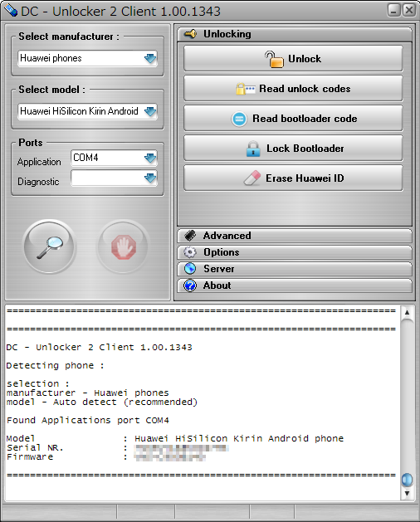Click 'model - Auto detect (recommended)' log text
420x522 pixels.
click(102, 402)
